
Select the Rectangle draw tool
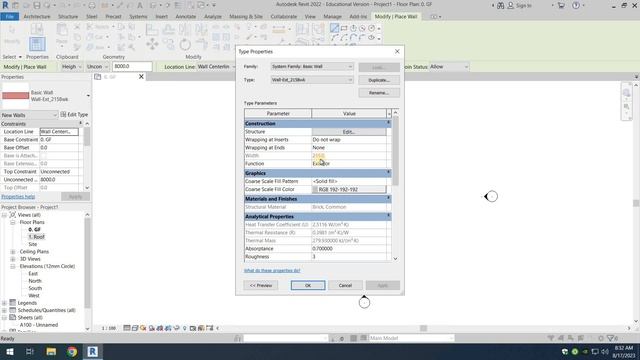coord(344,28)
